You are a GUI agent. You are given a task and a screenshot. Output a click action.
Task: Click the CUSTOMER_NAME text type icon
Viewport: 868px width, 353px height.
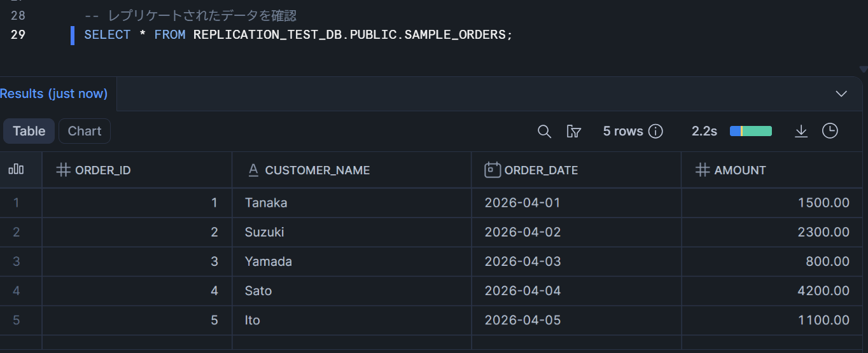click(x=253, y=170)
